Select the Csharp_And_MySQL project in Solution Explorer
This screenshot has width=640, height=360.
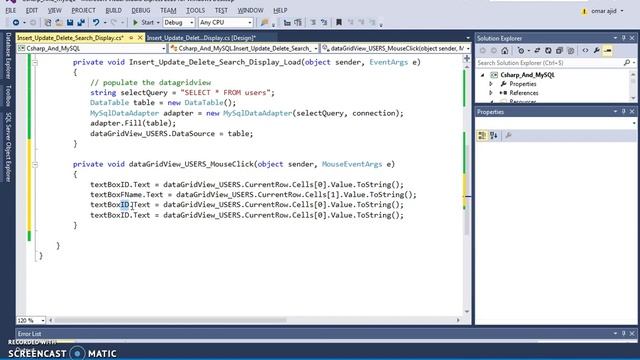tap(527, 75)
